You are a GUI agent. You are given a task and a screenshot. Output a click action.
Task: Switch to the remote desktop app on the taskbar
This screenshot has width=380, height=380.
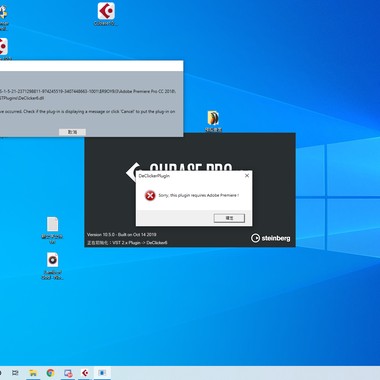point(68,373)
